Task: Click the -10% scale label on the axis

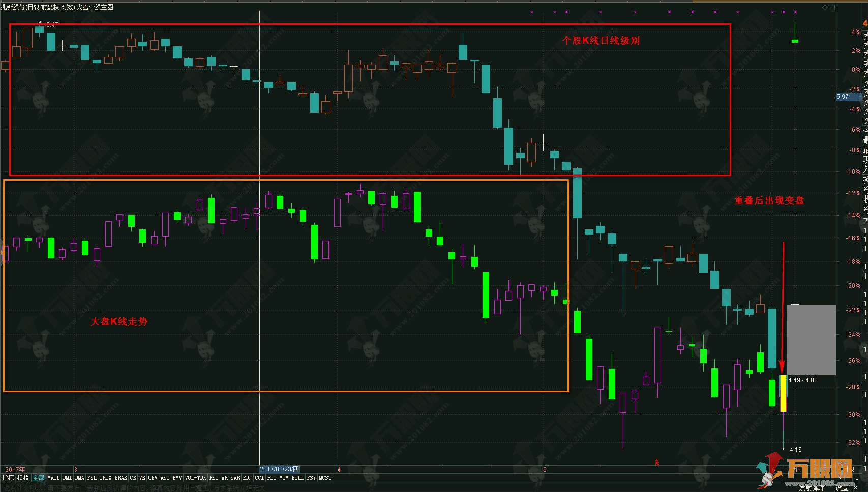Action: pyautogui.click(x=853, y=171)
